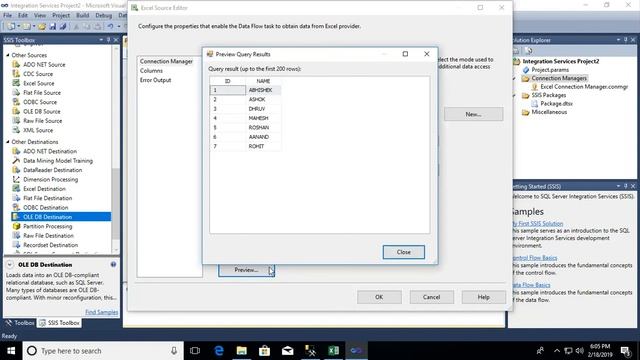Click the Type here to search box
This screenshot has width=640, height=360.
tap(103, 351)
